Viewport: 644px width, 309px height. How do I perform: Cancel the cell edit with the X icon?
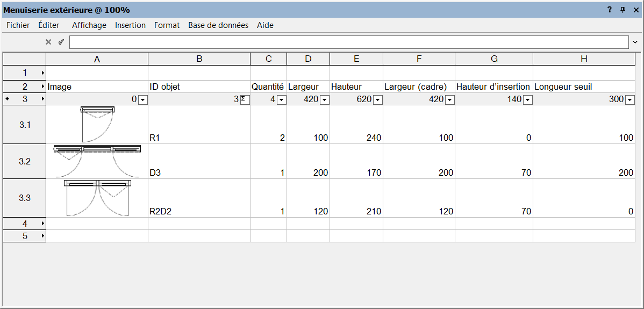pyautogui.click(x=48, y=42)
